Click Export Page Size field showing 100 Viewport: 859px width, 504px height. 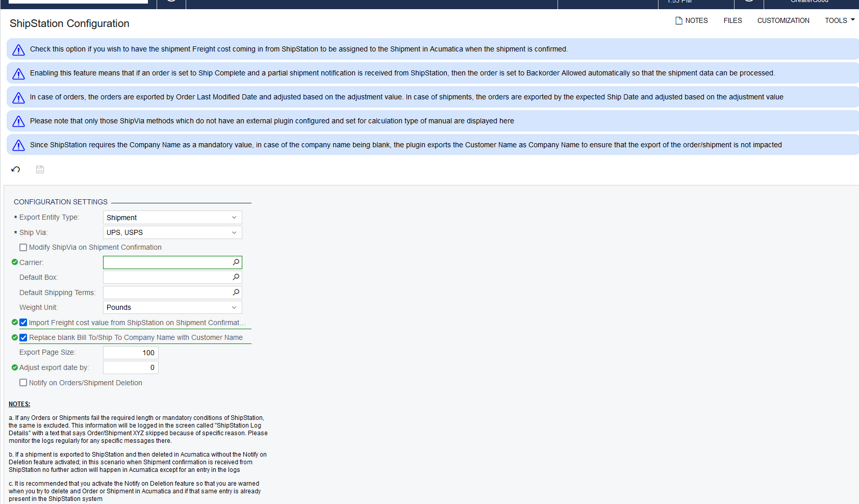(x=131, y=353)
